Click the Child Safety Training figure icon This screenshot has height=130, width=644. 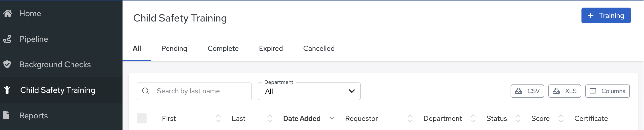tap(7, 90)
